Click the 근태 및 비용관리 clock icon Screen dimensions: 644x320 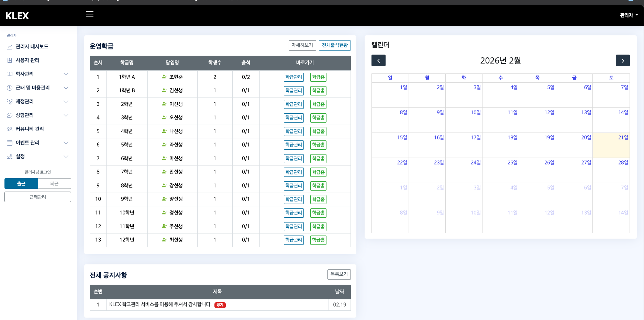pyautogui.click(x=10, y=88)
